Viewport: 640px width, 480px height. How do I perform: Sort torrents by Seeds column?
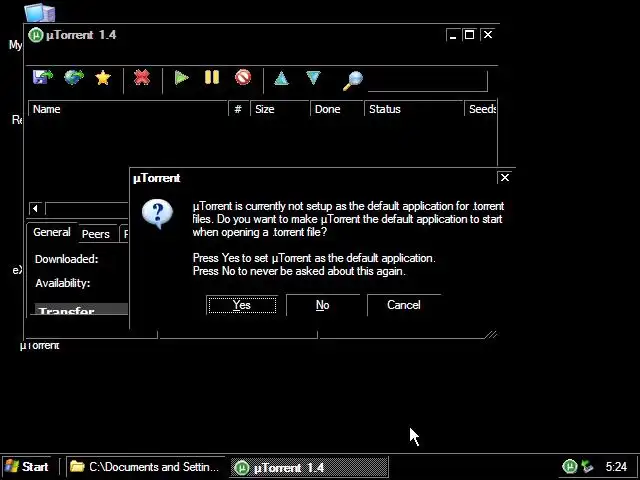[x=480, y=109]
